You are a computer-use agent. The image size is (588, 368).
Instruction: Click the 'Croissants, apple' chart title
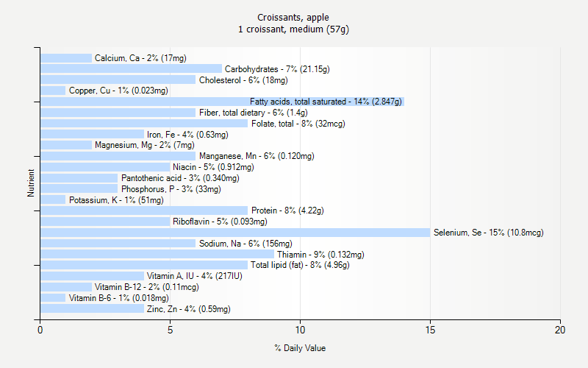click(293, 17)
